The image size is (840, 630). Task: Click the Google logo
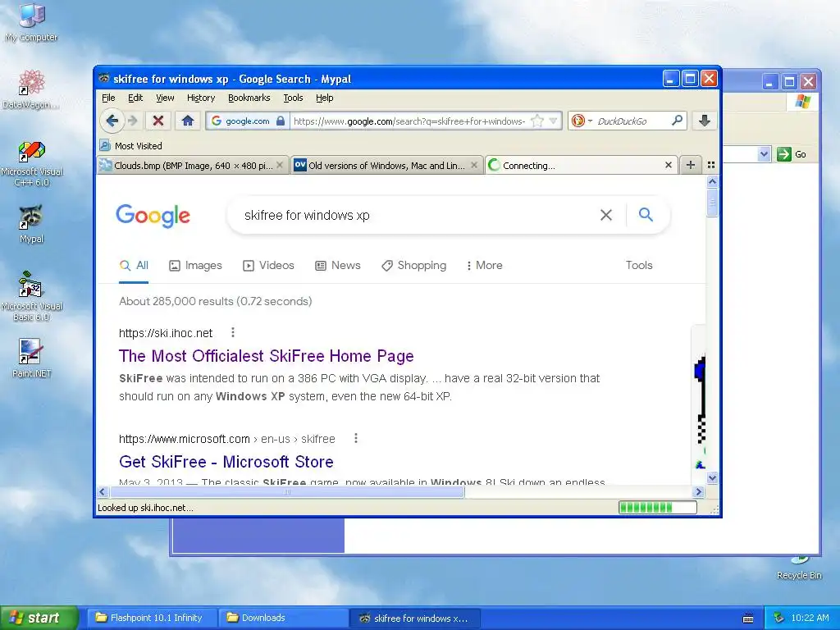(153, 216)
